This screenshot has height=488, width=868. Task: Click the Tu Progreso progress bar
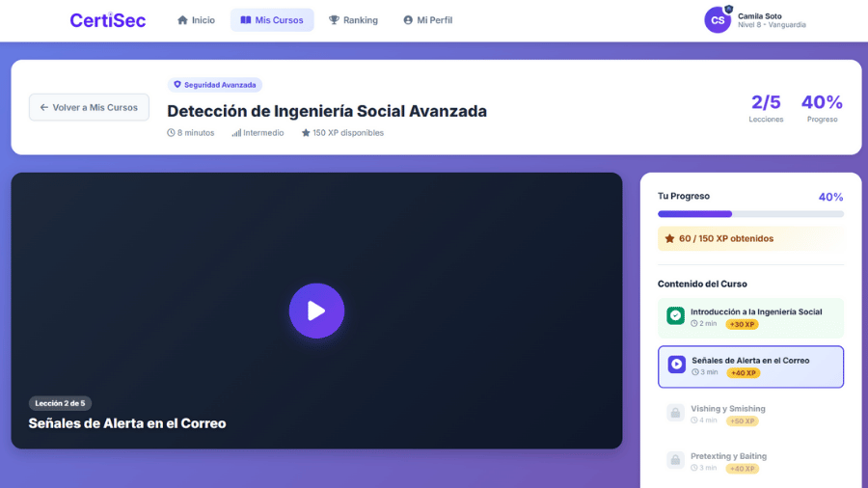pyautogui.click(x=750, y=214)
